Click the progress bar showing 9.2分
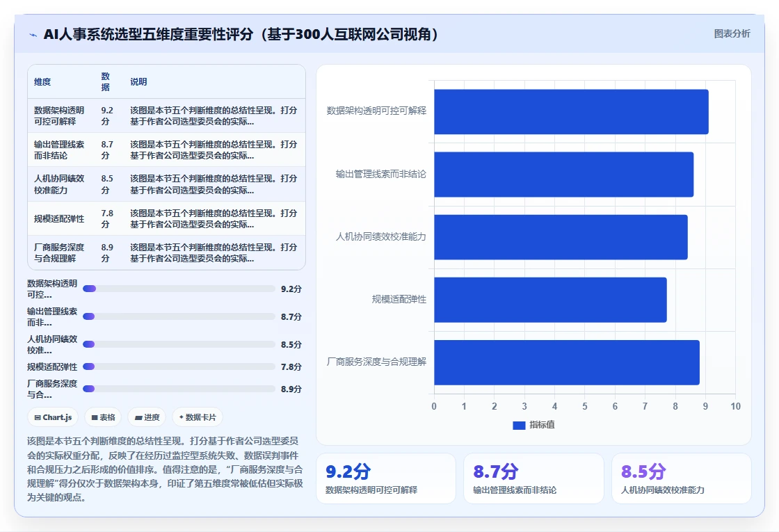 [179, 289]
